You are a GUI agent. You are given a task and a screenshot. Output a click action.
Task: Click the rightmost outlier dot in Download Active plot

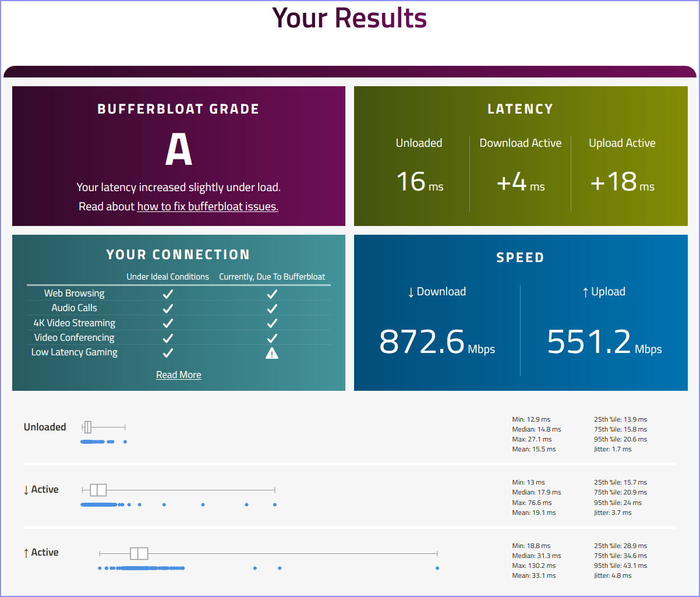point(275,504)
